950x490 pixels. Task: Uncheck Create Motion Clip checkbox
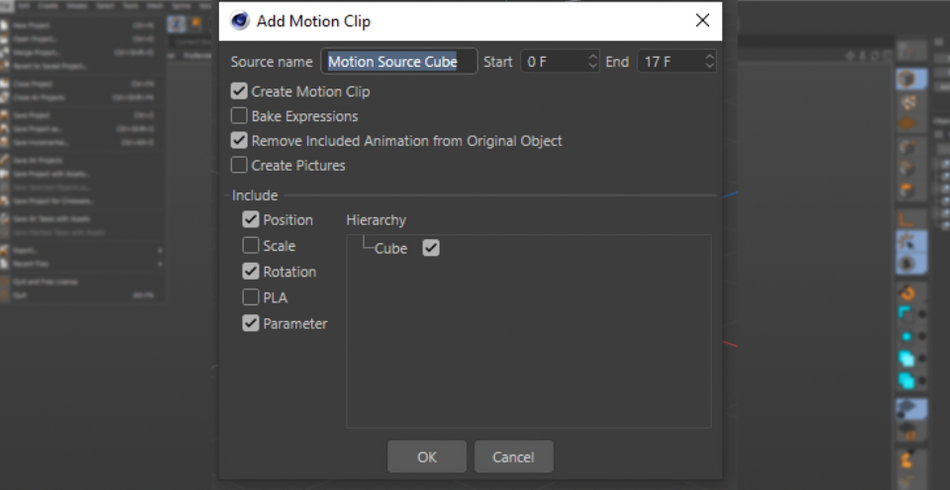239,91
